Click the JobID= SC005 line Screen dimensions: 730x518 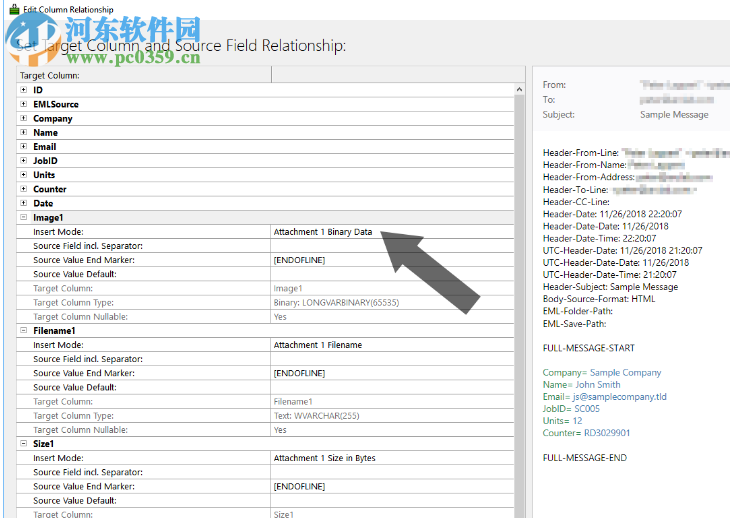(571, 409)
